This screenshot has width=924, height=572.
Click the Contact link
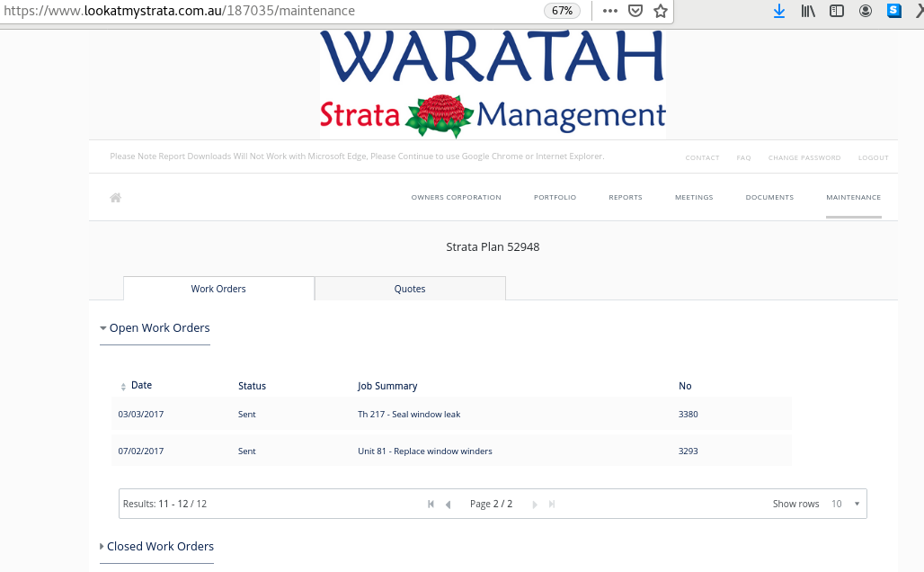click(x=702, y=158)
